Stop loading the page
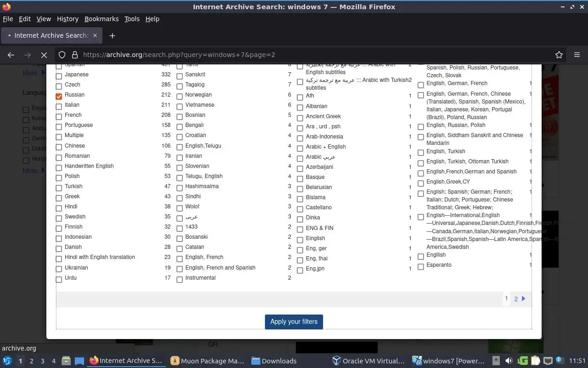 [x=44, y=55]
